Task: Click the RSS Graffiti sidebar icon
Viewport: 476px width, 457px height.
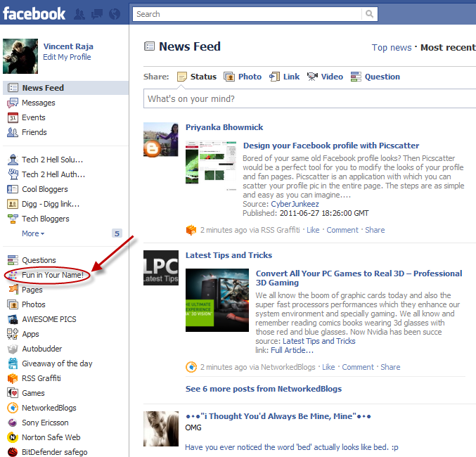Action: click(13, 378)
